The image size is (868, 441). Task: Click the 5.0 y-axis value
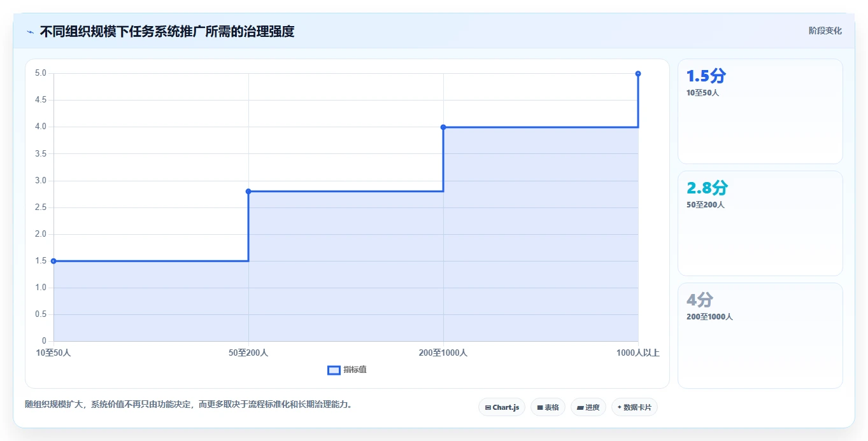tap(41, 73)
